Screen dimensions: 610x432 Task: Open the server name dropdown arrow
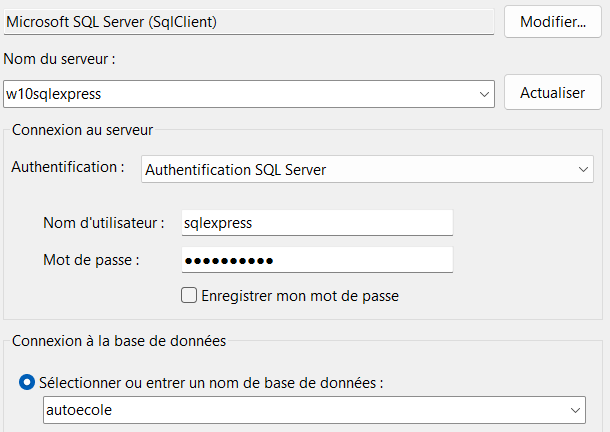tap(484, 94)
